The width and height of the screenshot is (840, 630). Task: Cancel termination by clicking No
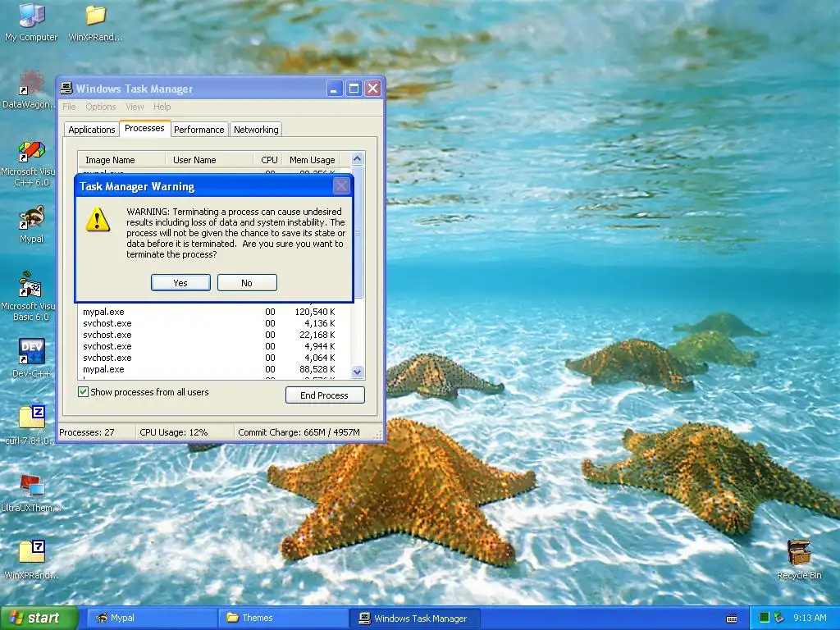[247, 283]
